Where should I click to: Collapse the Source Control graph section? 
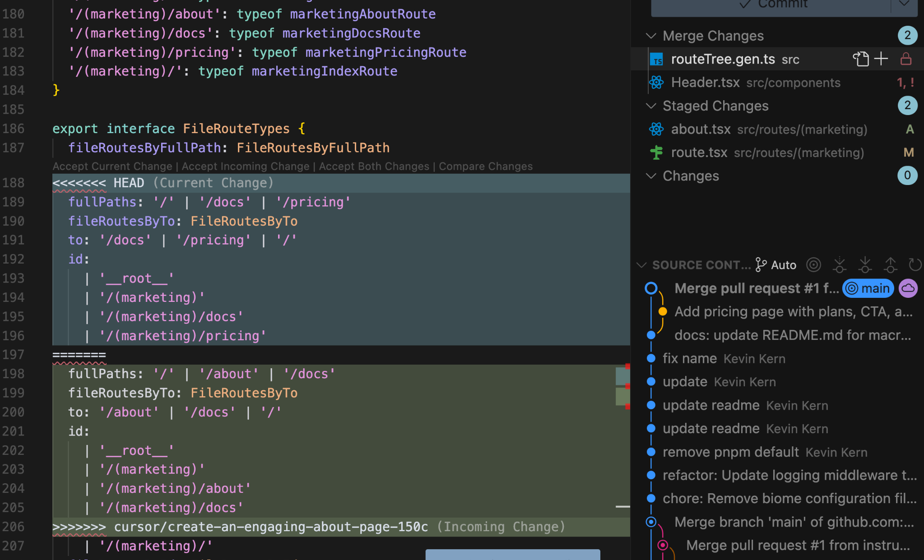641,265
